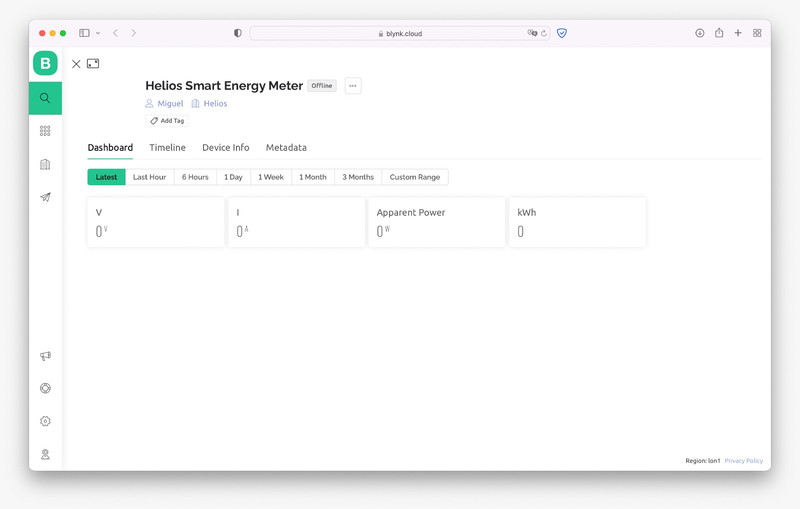Click the V voltage widget card
The height and width of the screenshot is (509, 800).
tap(156, 222)
